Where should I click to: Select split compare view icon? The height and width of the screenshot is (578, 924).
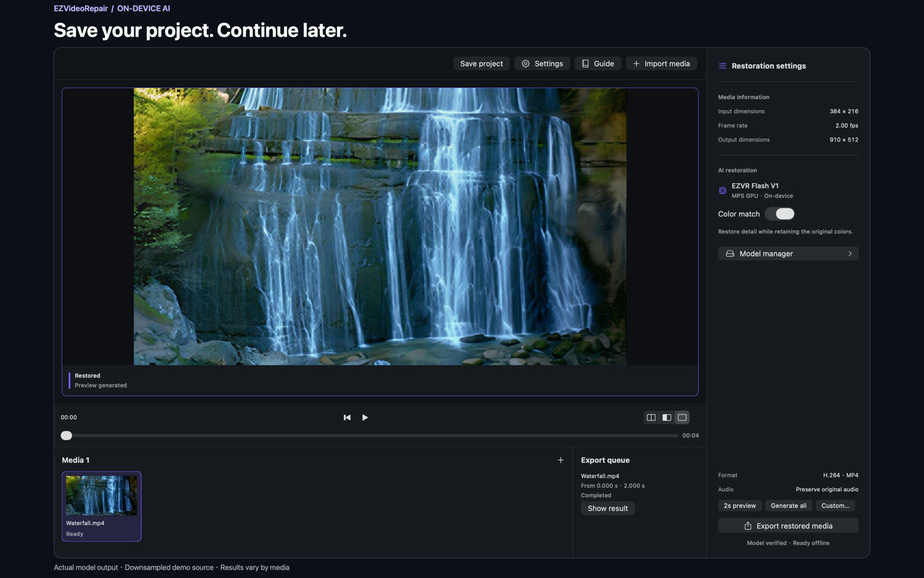coord(667,417)
